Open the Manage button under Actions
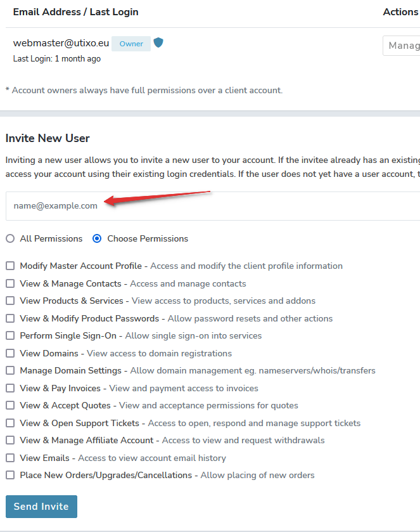The width and height of the screenshot is (420, 532). pos(402,46)
